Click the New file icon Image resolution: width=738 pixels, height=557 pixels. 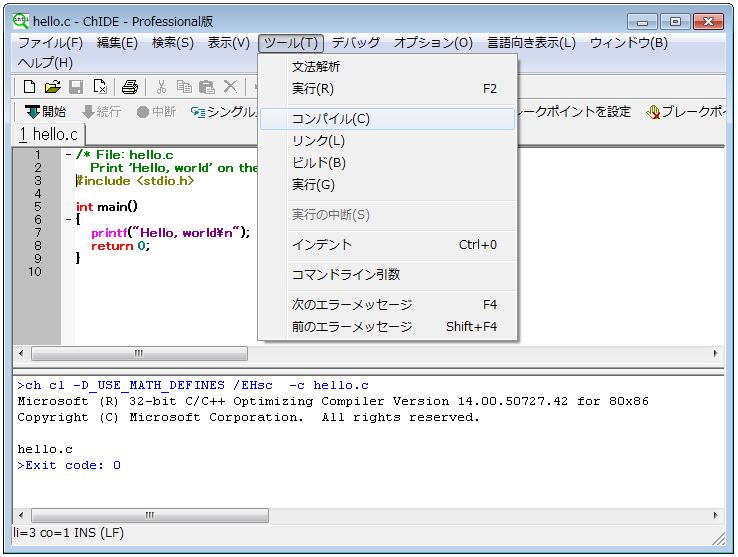click(x=29, y=87)
